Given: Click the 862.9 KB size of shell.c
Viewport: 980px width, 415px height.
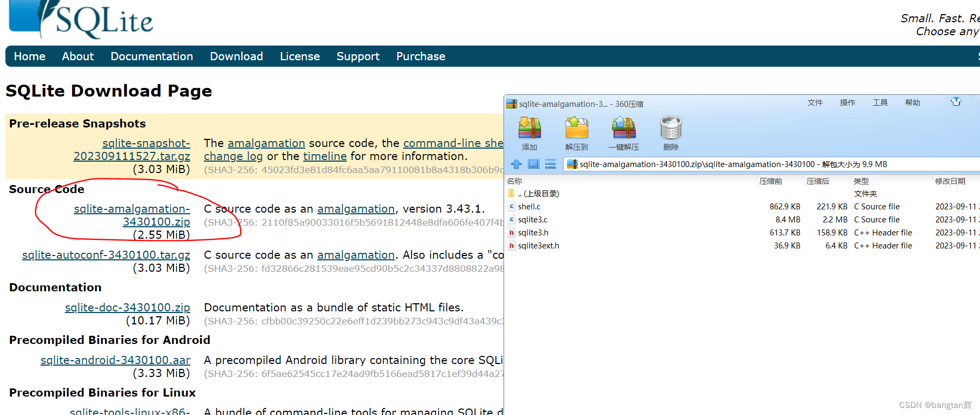Looking at the screenshot, I should [785, 207].
